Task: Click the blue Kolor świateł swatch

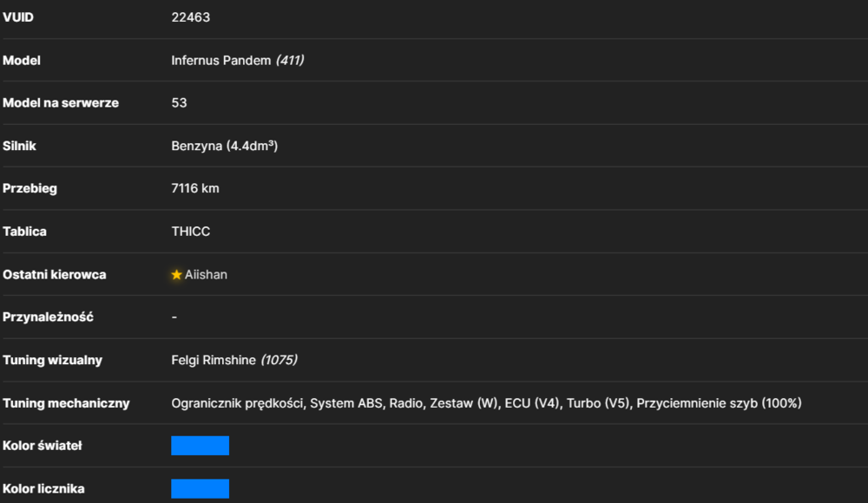Action: pyautogui.click(x=200, y=446)
